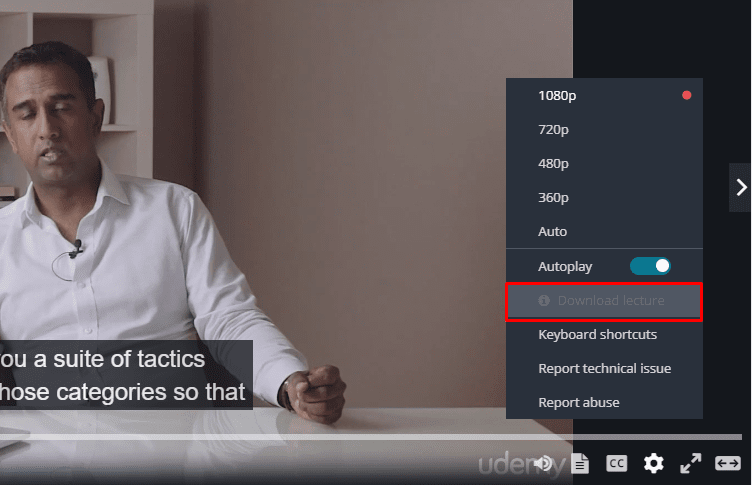752x485 pixels.
Task: Expand video width with horizontal arrows icon
Action: pos(728,463)
